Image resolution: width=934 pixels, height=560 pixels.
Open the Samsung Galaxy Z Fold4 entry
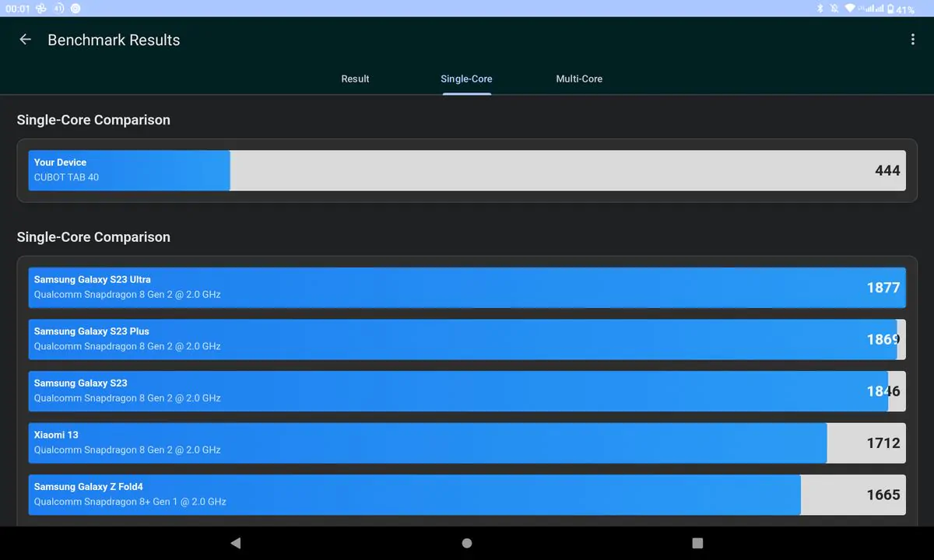[x=467, y=495]
